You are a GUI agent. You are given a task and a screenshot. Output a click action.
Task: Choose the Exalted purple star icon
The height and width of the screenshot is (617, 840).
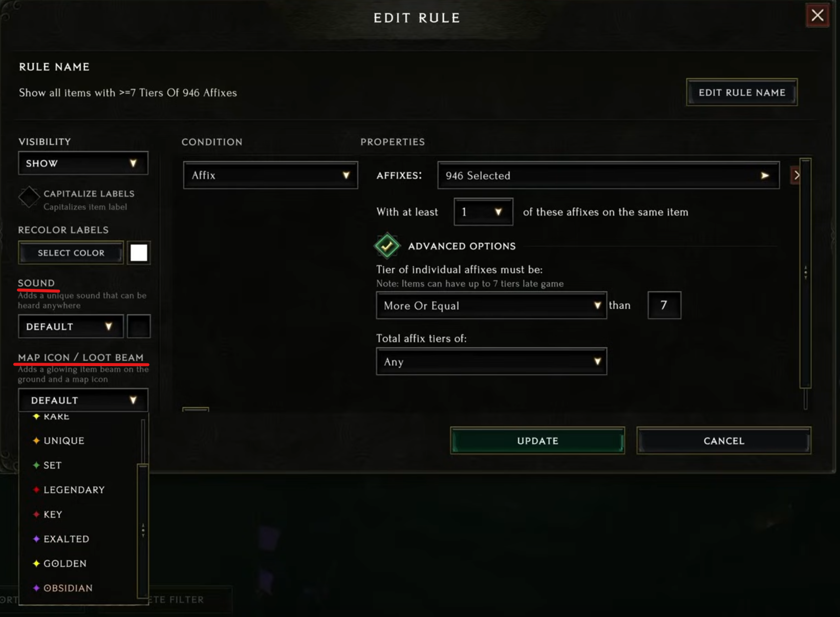pyautogui.click(x=36, y=539)
